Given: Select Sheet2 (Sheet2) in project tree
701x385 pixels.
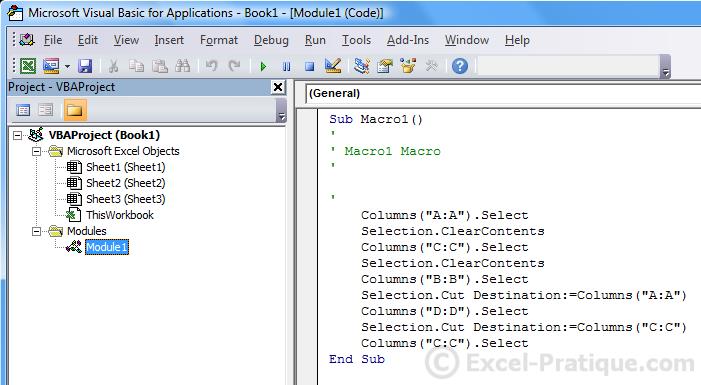Looking at the screenshot, I should 126,183.
